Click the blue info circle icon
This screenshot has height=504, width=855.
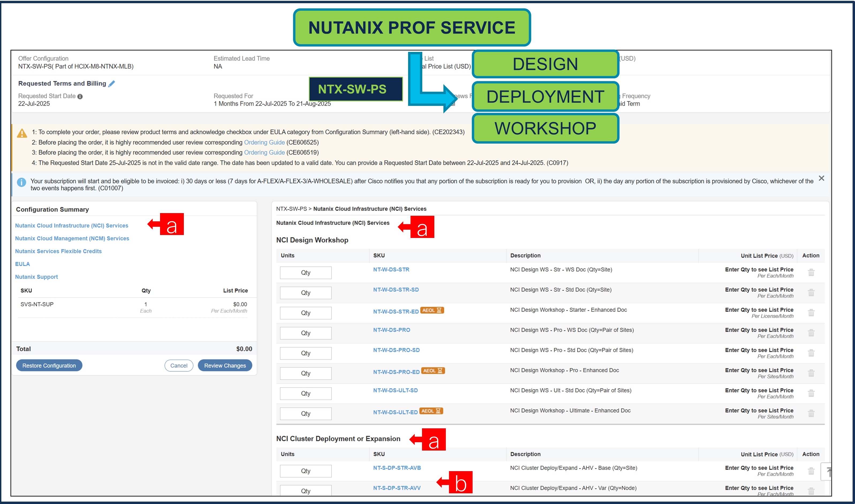pos(21,182)
